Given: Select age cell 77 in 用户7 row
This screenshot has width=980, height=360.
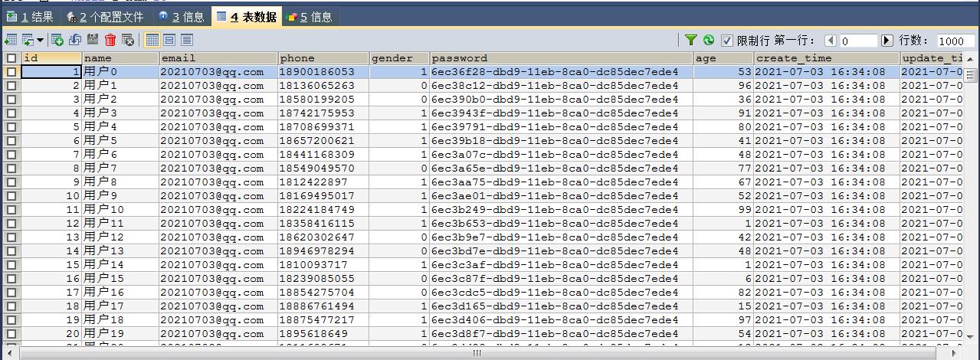Looking at the screenshot, I should click(724, 169).
